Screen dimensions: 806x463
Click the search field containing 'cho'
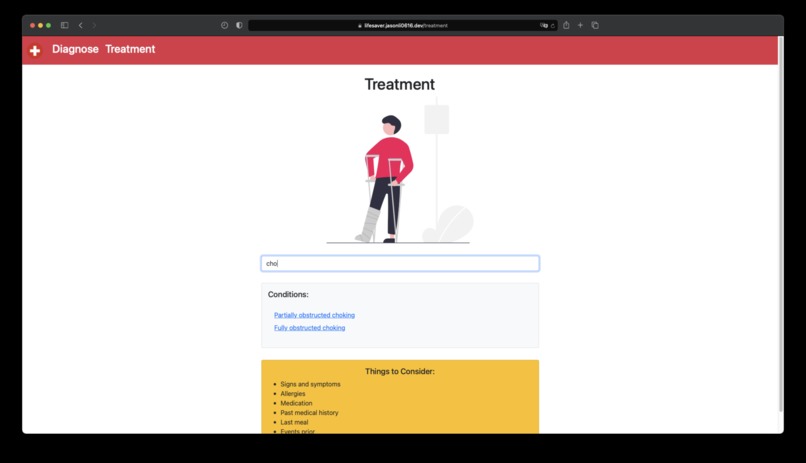click(400, 263)
